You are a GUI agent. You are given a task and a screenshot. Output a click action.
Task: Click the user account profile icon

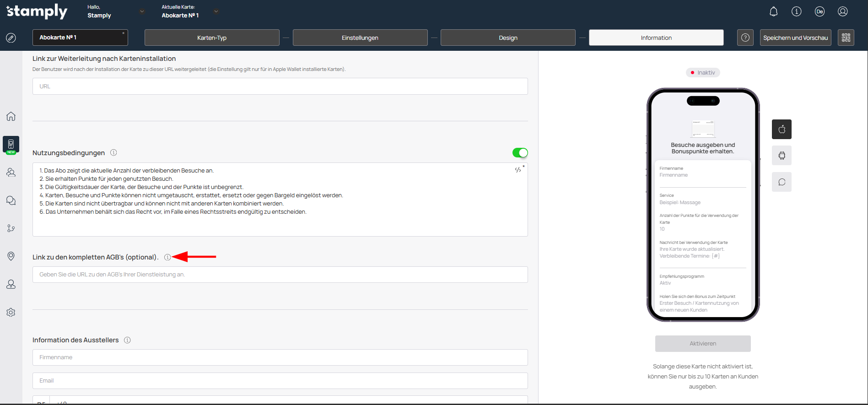tap(842, 11)
